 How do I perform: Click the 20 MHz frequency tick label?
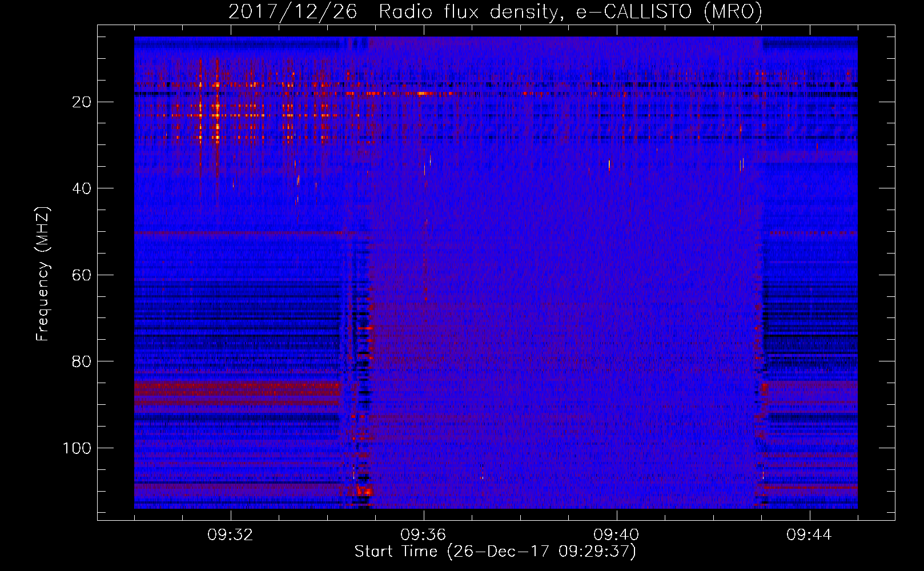point(82,102)
